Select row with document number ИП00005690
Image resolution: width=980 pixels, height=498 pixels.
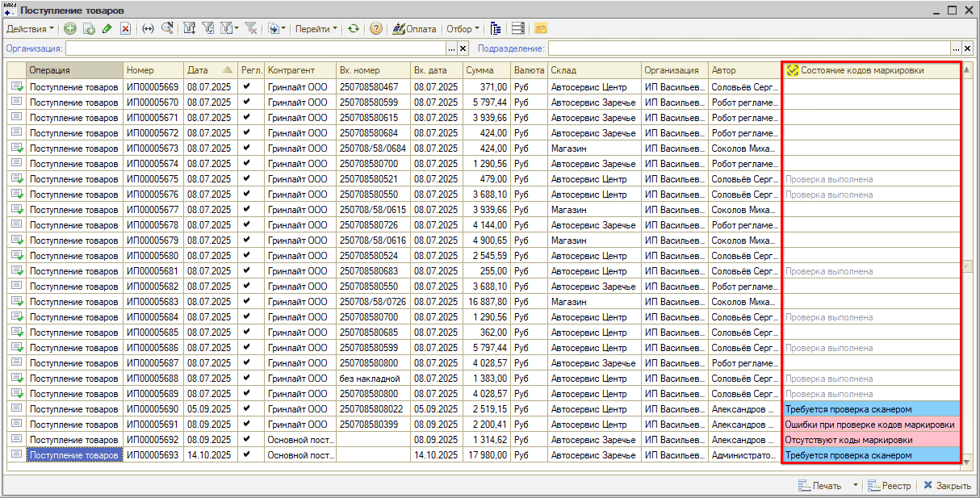(153, 409)
